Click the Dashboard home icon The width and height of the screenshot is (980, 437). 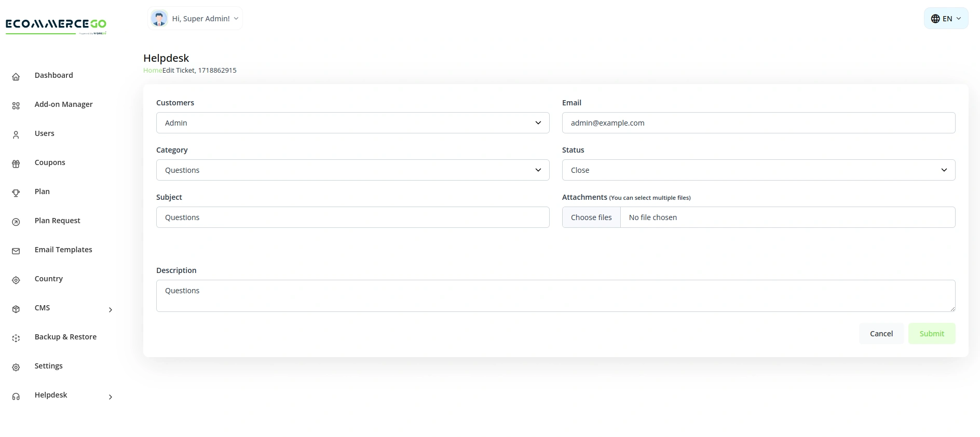click(16, 77)
